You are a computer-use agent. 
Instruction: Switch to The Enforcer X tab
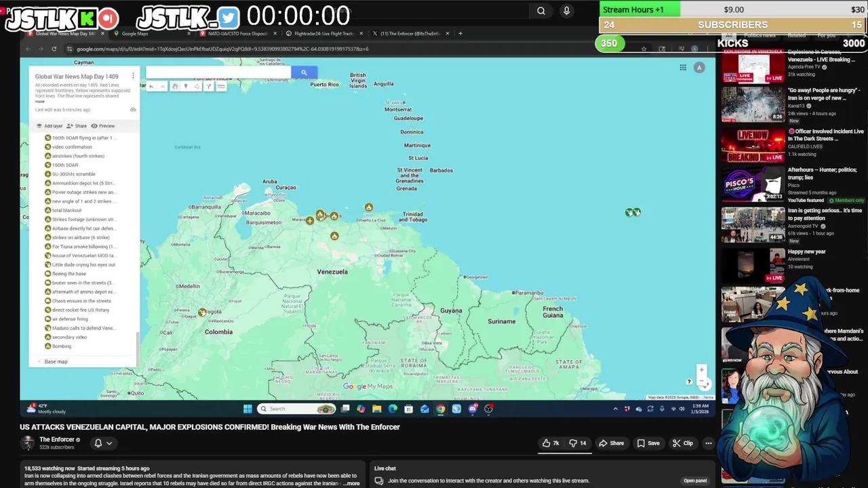pyautogui.click(x=410, y=33)
